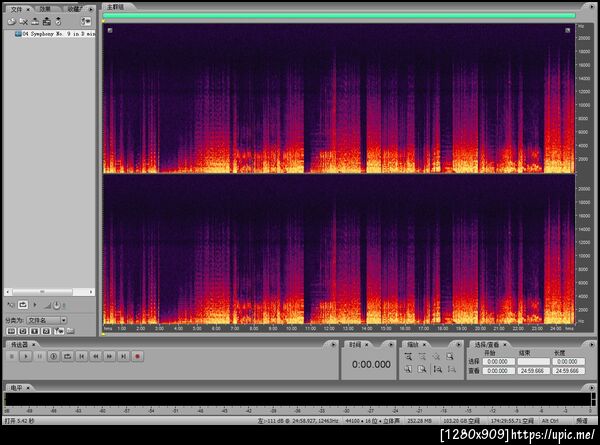The image size is (600, 445).
Task: Toggle show loop files filter button
Action: (23, 331)
